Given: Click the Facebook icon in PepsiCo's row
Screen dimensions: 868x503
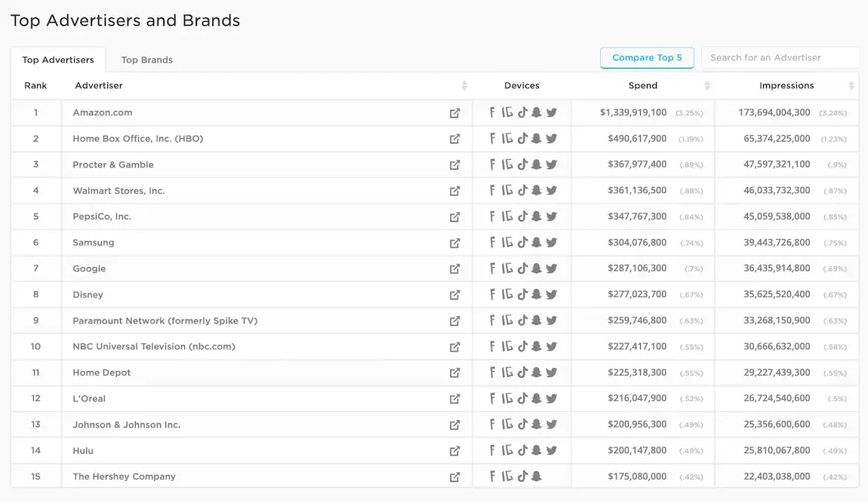Looking at the screenshot, I should [x=491, y=216].
